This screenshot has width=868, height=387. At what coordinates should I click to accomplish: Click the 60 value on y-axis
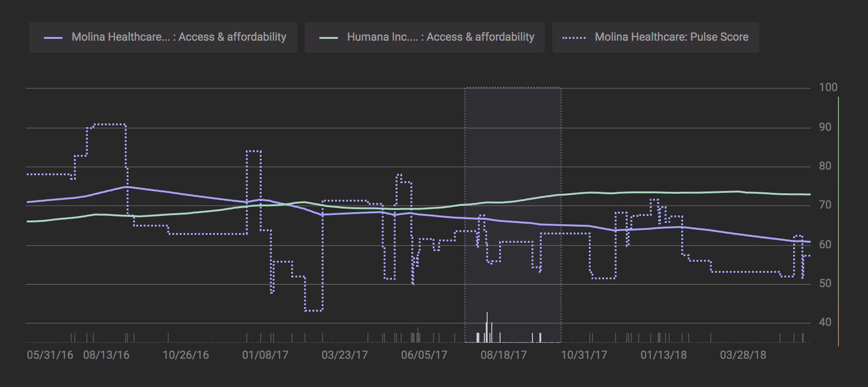[x=825, y=245]
